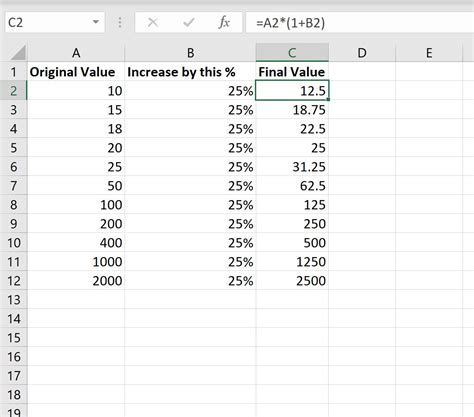Select row 1 header
Image resolution: width=474 pixels, height=417 pixels.
click(14, 72)
